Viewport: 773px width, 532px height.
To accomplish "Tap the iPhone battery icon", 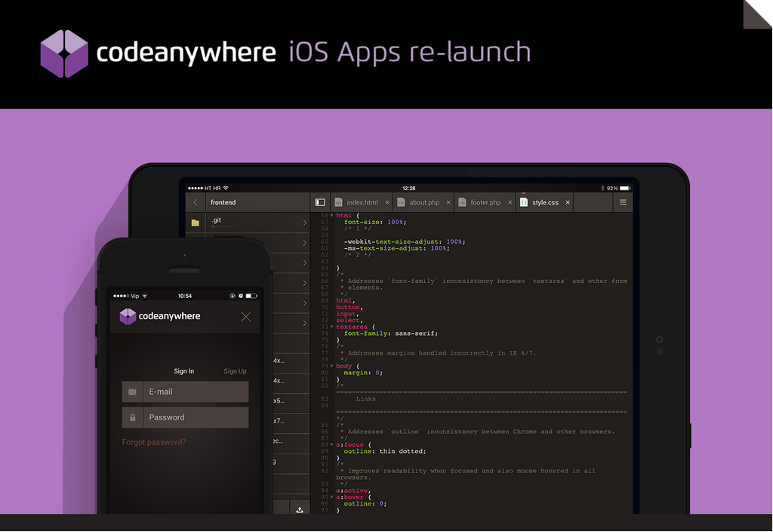I will click(251, 296).
